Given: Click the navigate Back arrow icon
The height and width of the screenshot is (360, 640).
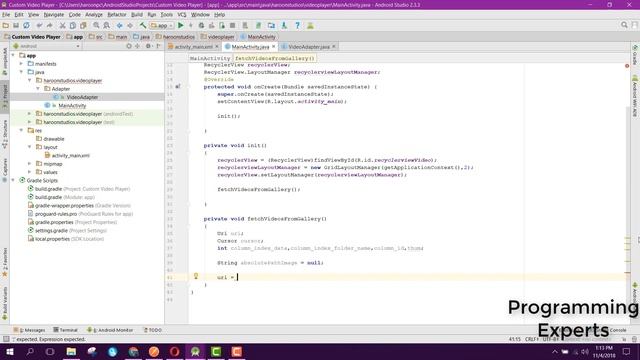Looking at the screenshot, I should [120, 25].
